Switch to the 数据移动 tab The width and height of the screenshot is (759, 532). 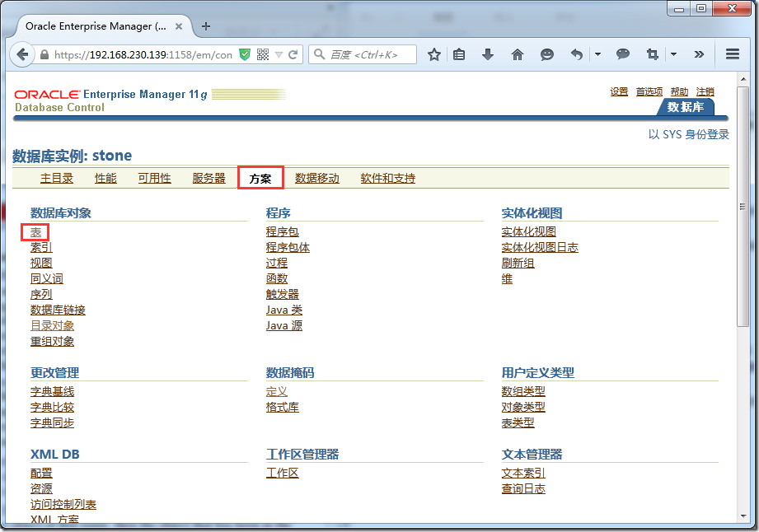coord(317,179)
